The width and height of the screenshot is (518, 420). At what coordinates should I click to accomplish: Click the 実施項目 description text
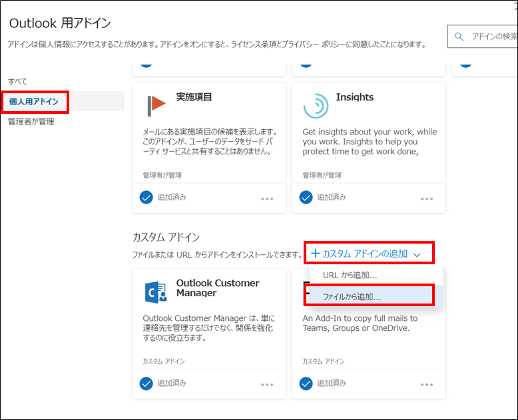210,142
